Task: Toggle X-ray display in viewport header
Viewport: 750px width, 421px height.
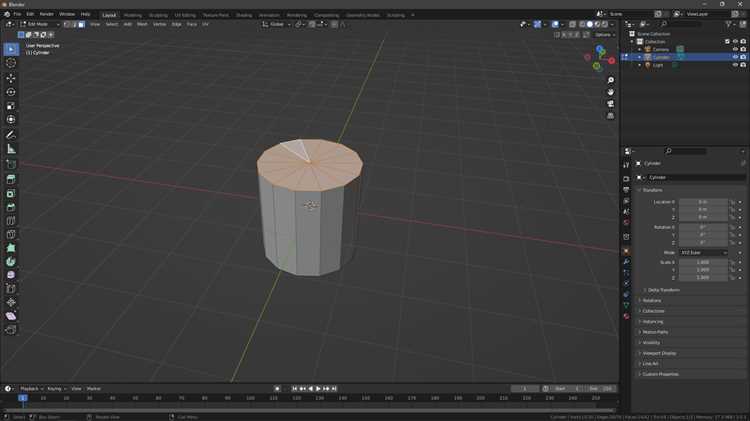Action: pos(572,24)
